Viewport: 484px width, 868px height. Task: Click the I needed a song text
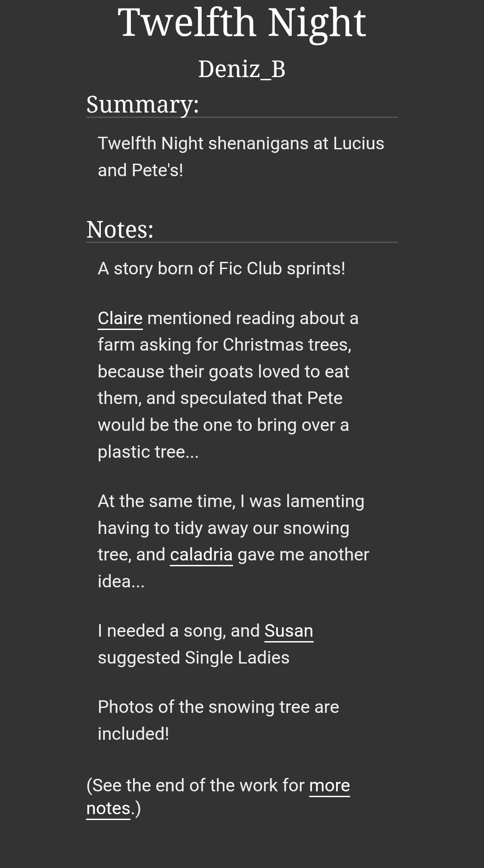[178, 631]
